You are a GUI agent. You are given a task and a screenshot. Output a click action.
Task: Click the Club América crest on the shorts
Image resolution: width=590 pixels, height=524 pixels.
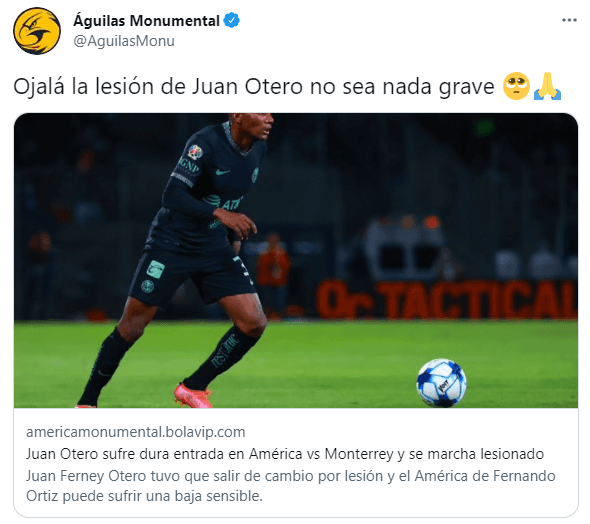click(148, 286)
